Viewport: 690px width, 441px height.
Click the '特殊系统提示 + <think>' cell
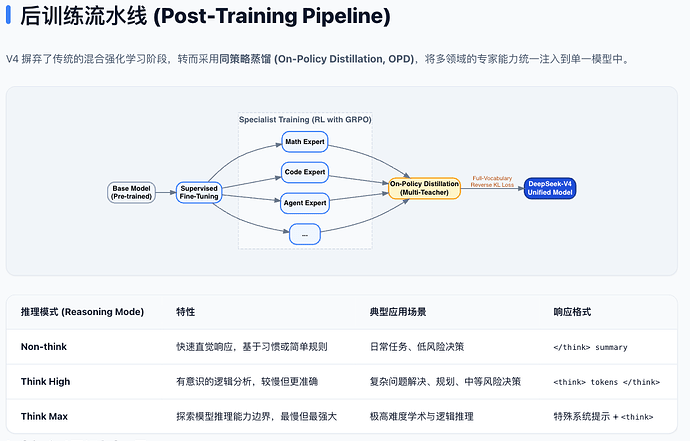click(x=603, y=416)
